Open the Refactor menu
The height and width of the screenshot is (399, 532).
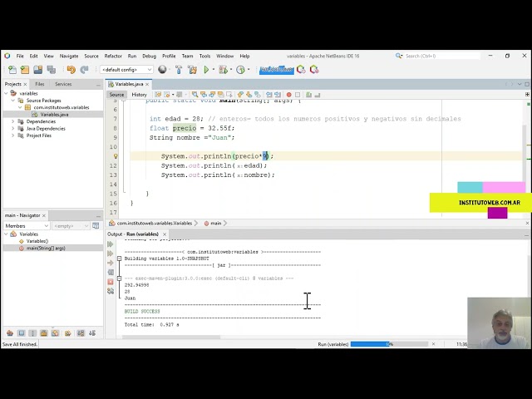[113, 56]
